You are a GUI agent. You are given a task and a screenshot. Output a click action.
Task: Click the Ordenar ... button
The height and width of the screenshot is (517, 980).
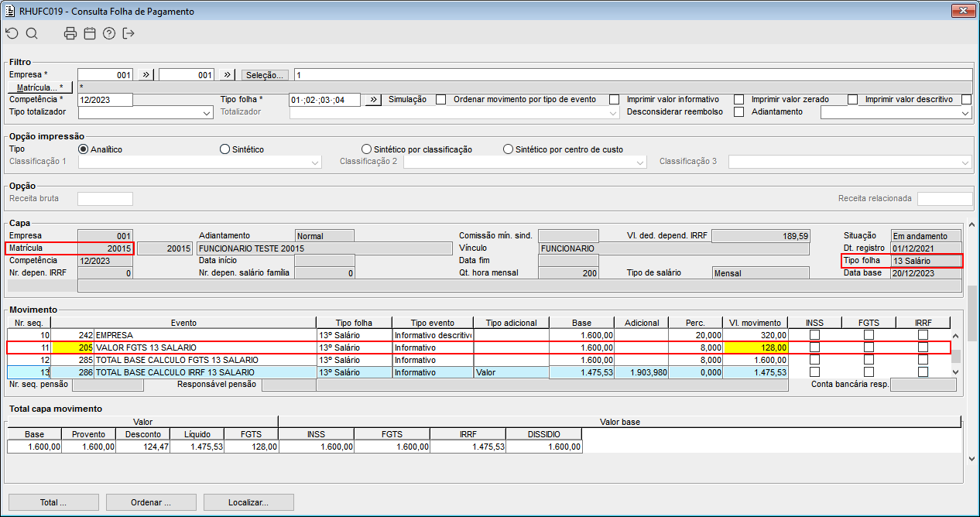tap(151, 502)
